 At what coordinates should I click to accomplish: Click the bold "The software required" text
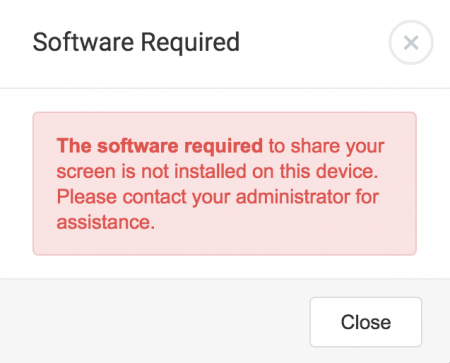click(160, 146)
